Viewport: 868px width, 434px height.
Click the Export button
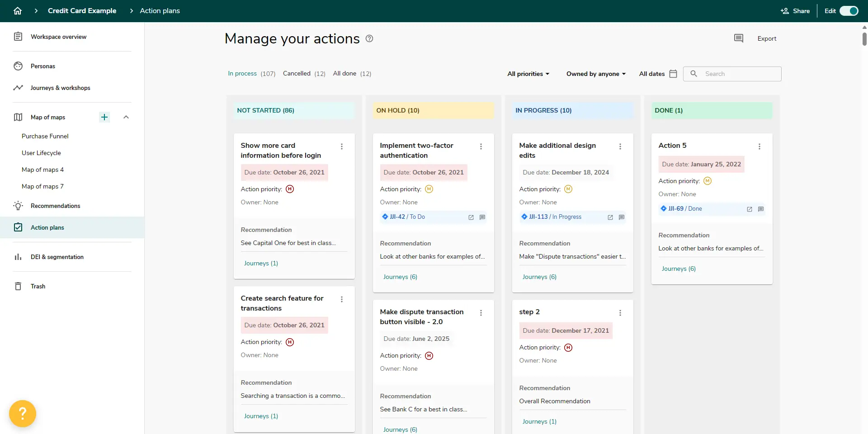767,38
